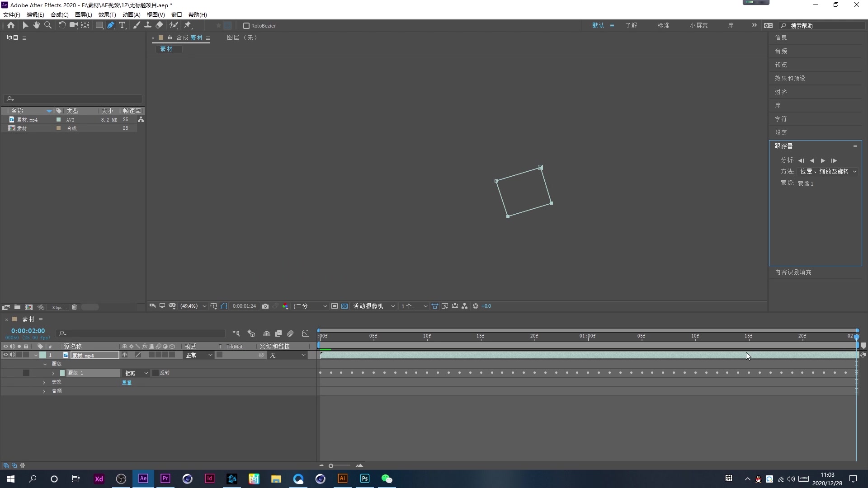Select the Rectangle shape tool
Viewport: 868px width, 488px height.
[99, 25]
